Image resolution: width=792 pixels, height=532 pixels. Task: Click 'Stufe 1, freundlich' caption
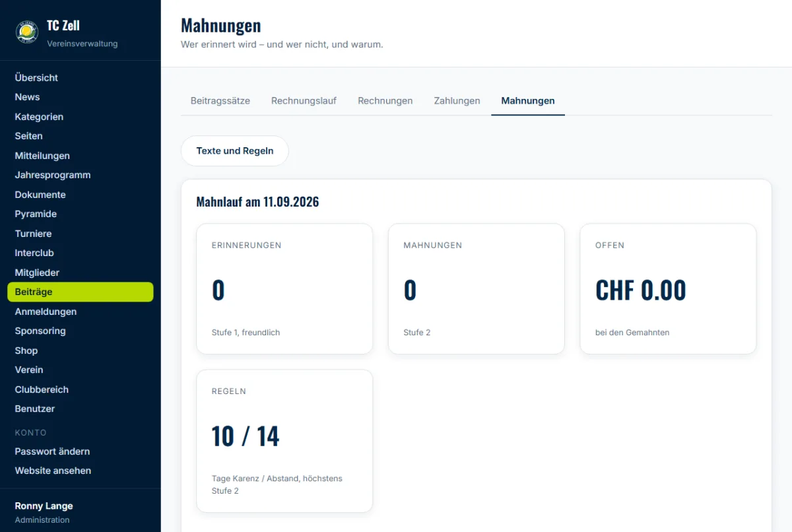point(246,333)
